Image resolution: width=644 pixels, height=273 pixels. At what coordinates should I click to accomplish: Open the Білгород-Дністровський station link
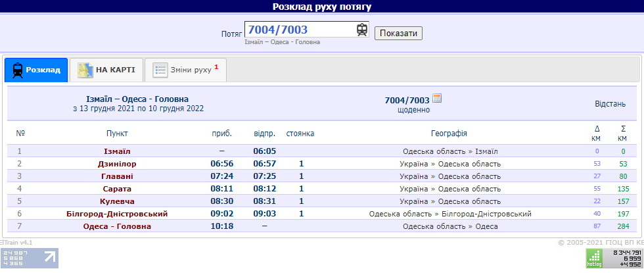tap(117, 214)
